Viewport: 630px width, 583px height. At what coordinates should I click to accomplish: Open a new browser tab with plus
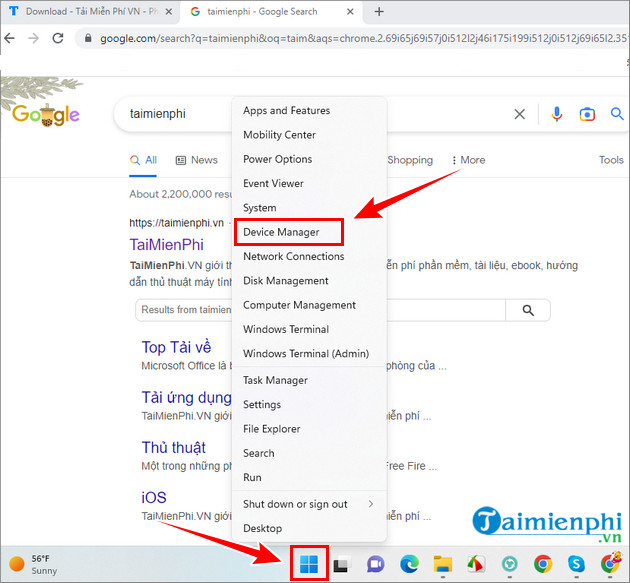tap(379, 12)
